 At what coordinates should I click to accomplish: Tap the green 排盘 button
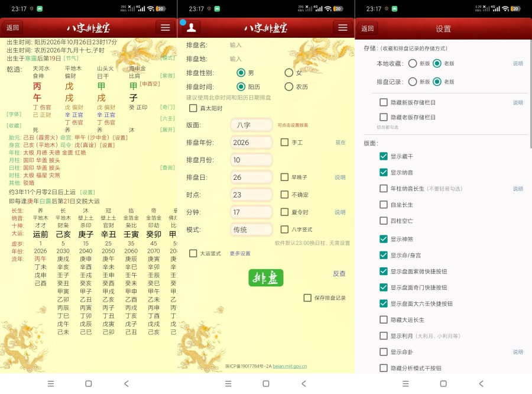pyautogui.click(x=266, y=278)
